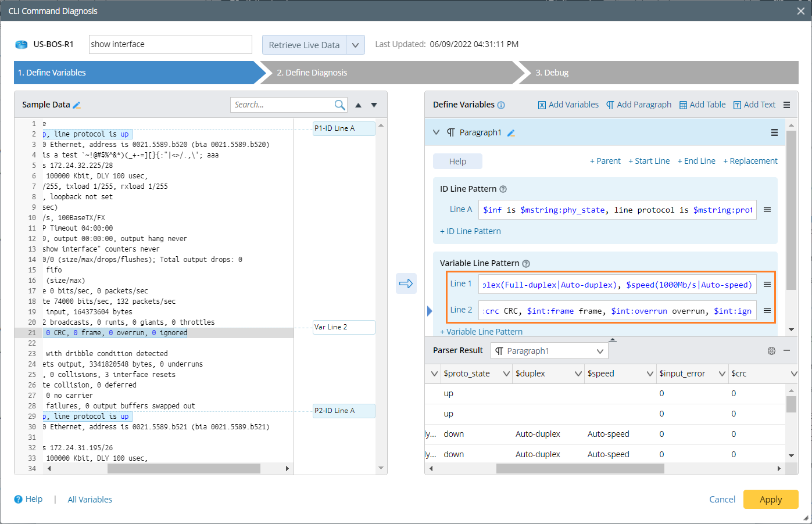
Task: Collapse the Paragraph1 section
Action: (437, 132)
